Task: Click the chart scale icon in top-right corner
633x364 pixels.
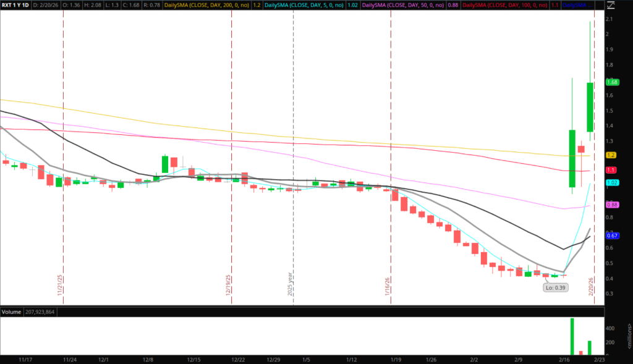Action: 611,6
